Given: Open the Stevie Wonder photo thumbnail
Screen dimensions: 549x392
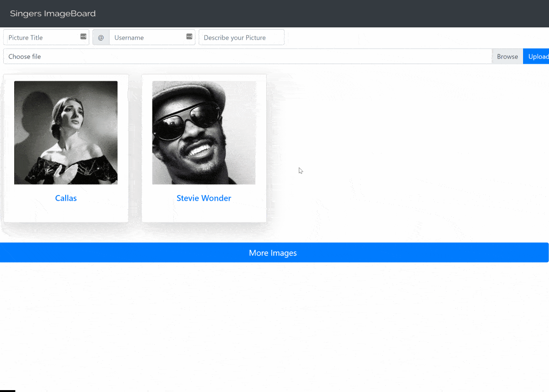Looking at the screenshot, I should click(203, 133).
